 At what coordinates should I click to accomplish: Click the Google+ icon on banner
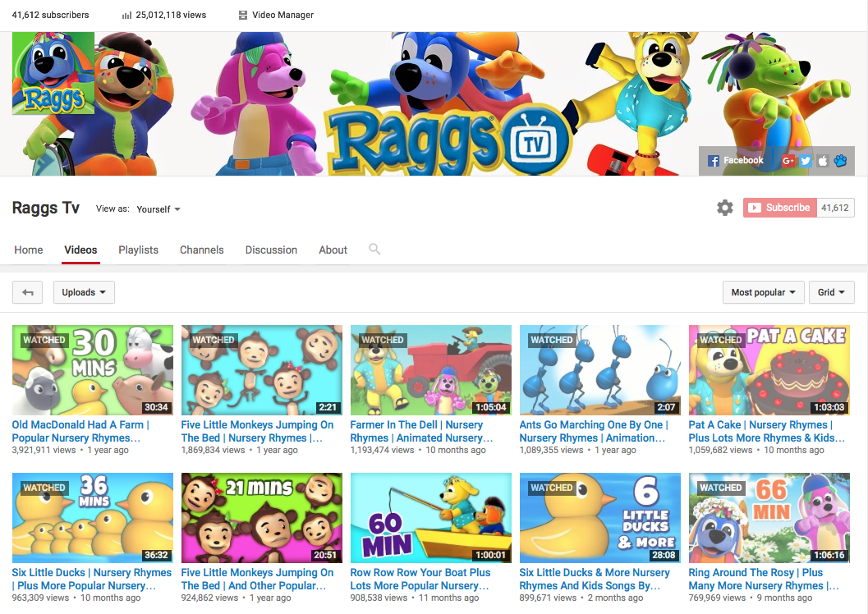[x=788, y=161]
